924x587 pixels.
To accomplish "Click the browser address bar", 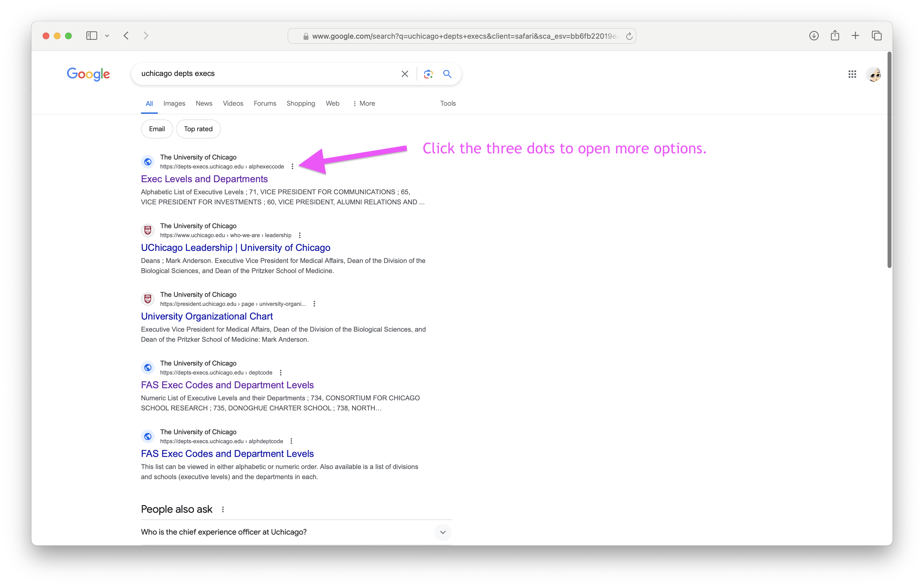I will pyautogui.click(x=461, y=36).
